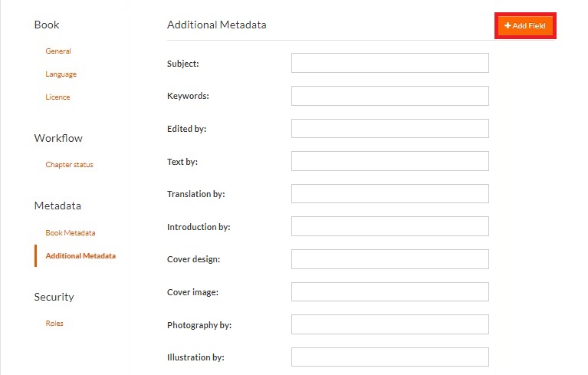
Task: Open Roles under Security
Action: click(54, 324)
